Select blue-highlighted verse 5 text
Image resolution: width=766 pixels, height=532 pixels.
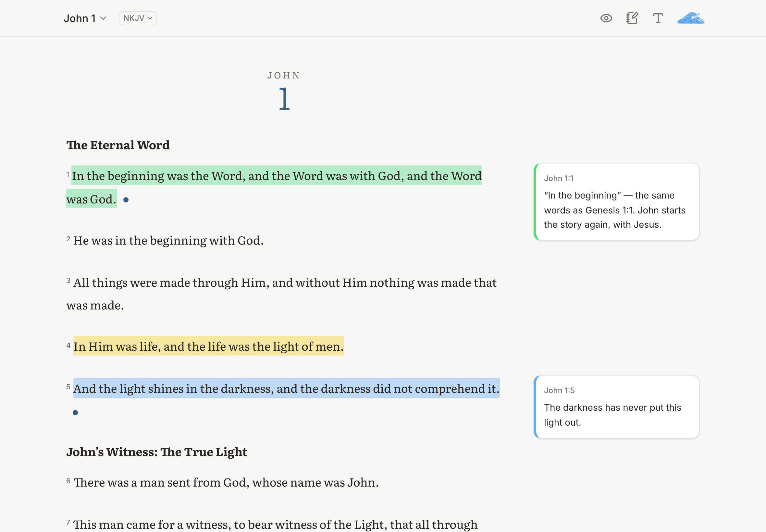[286, 388]
